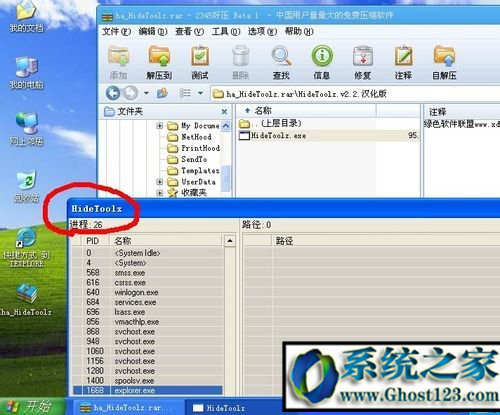Select the smss.exe process row

pos(148,273)
